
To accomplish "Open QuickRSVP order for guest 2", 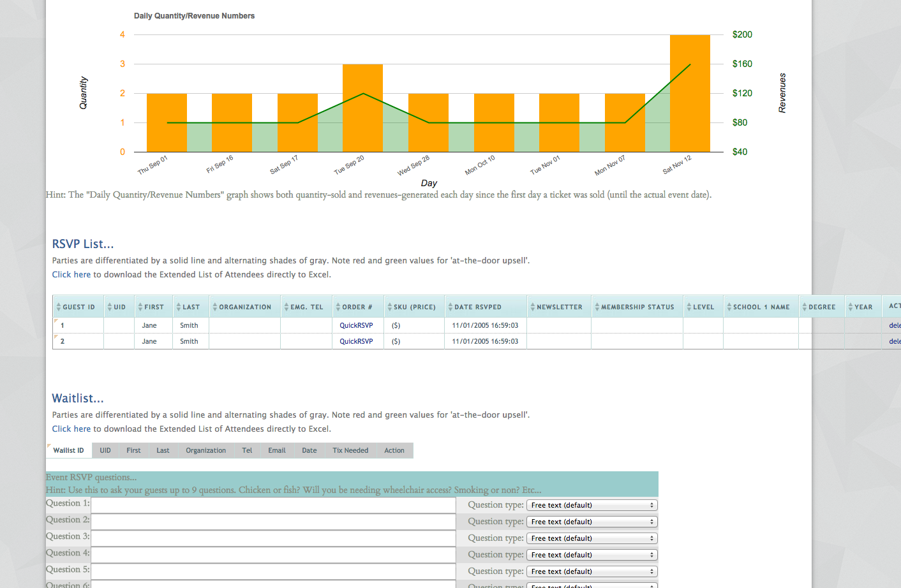I will (x=356, y=341).
